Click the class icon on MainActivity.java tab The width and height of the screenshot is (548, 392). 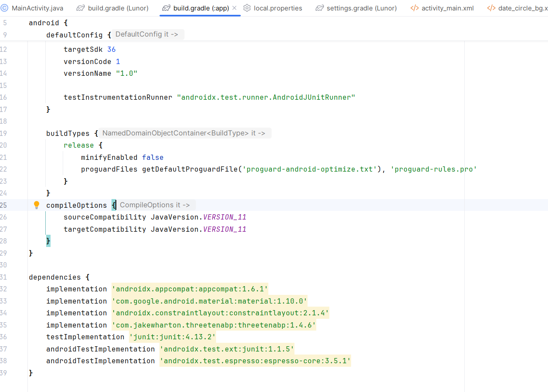pos(5,8)
